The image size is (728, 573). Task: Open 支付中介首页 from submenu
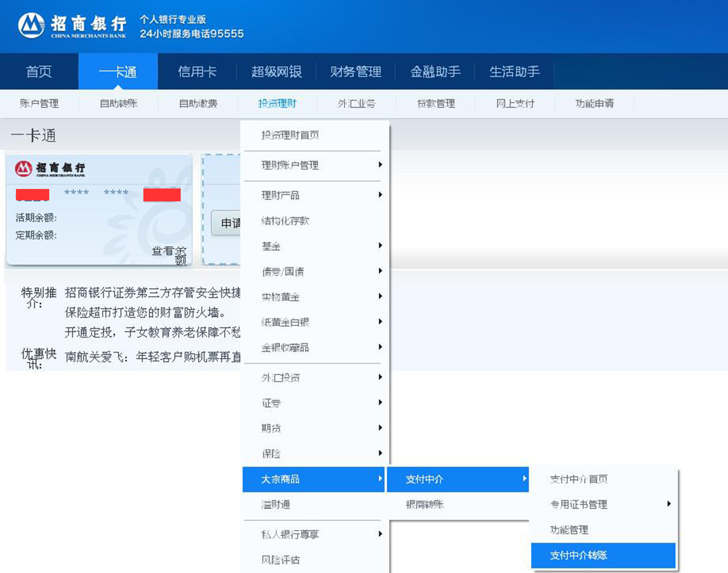click(578, 479)
